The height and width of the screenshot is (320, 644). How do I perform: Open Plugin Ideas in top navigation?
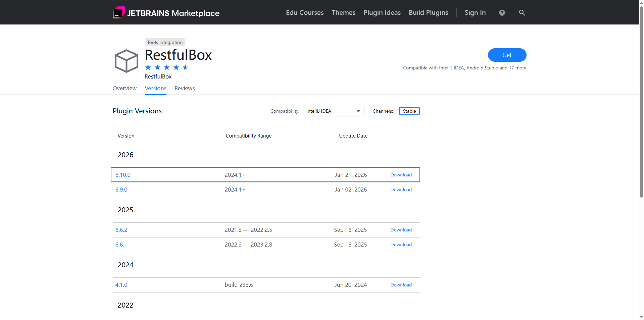click(x=382, y=12)
